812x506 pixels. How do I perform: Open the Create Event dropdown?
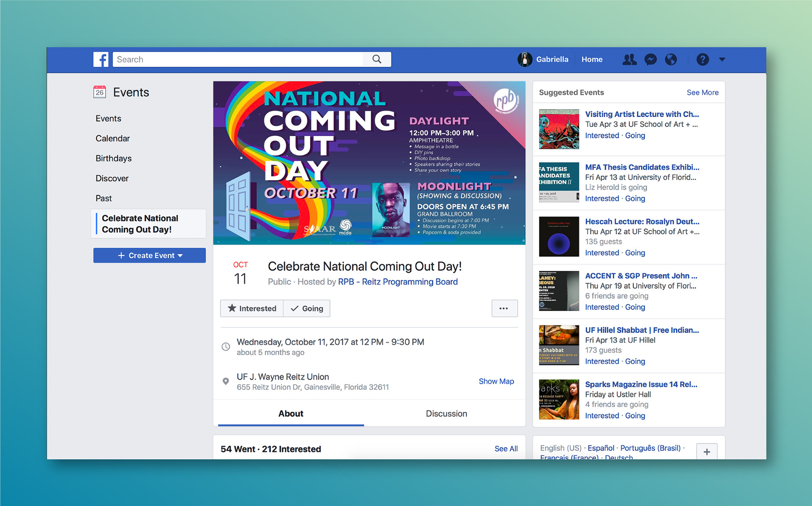pyautogui.click(x=150, y=255)
